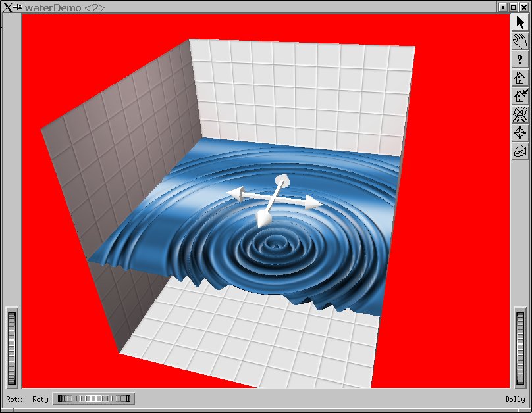Click the View All eye icon
This screenshot has height=413, width=532.
point(519,114)
